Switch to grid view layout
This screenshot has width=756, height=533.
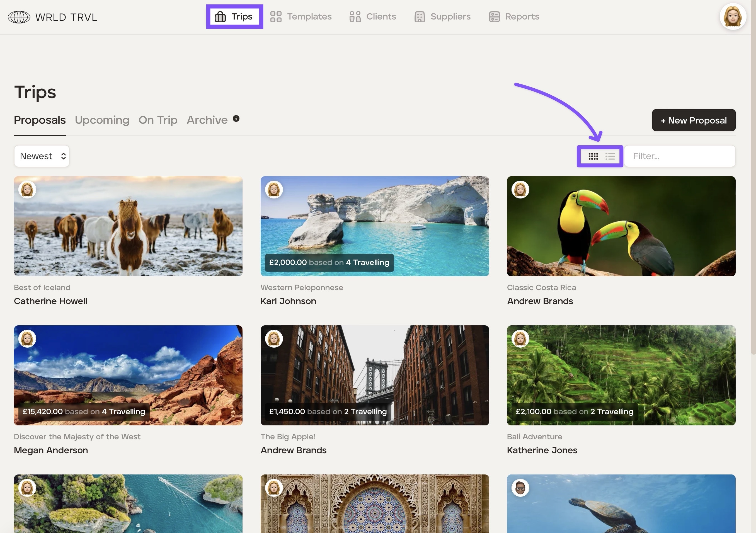593,156
